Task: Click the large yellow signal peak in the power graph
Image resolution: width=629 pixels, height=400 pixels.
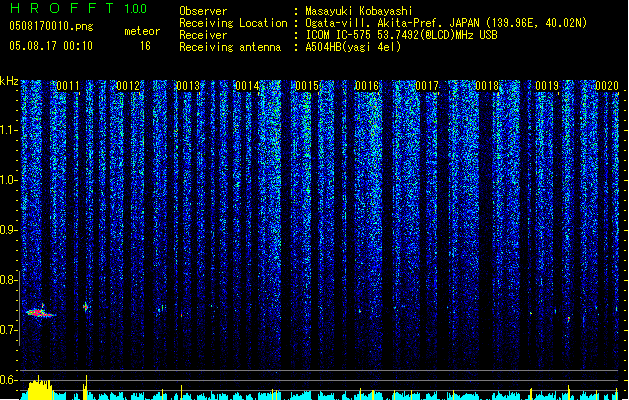Action: click(x=39, y=388)
